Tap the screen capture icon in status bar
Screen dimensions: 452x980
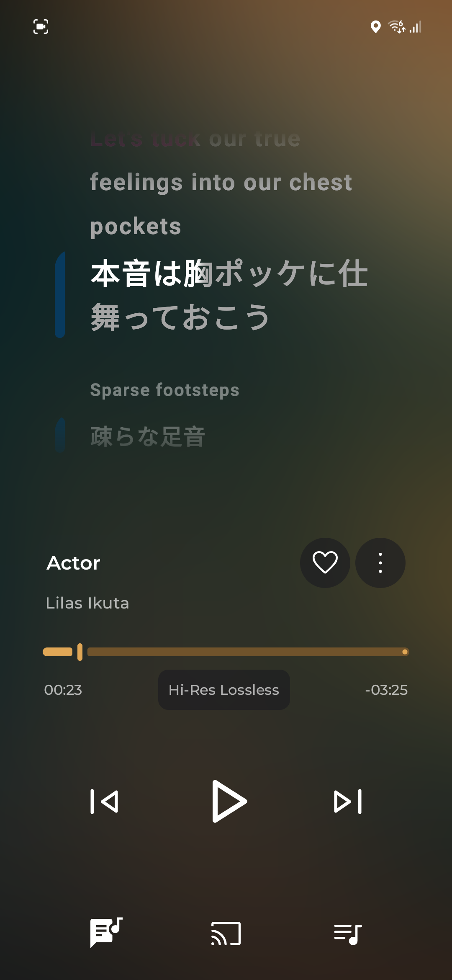pyautogui.click(x=41, y=27)
